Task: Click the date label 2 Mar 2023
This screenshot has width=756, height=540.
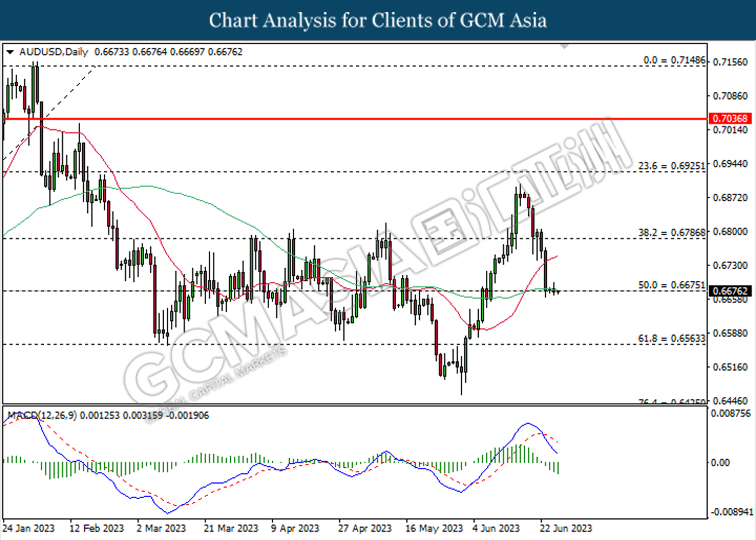Action: 161,528
